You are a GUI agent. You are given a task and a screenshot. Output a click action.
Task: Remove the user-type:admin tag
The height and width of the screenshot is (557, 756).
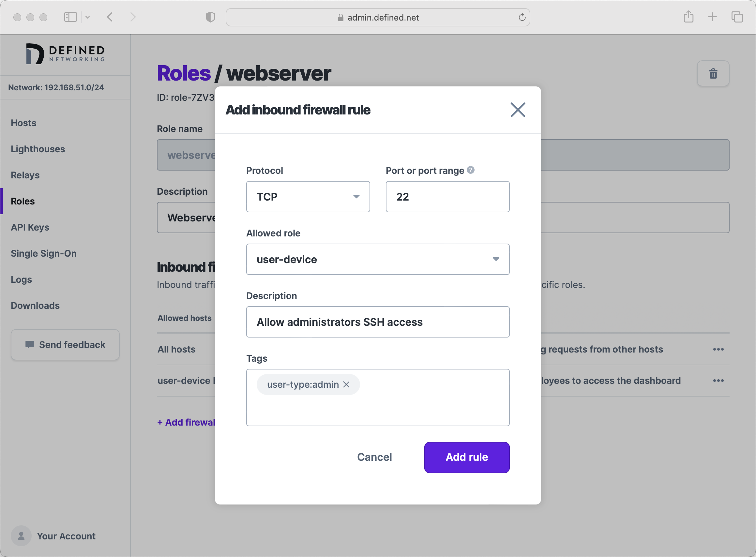(346, 384)
